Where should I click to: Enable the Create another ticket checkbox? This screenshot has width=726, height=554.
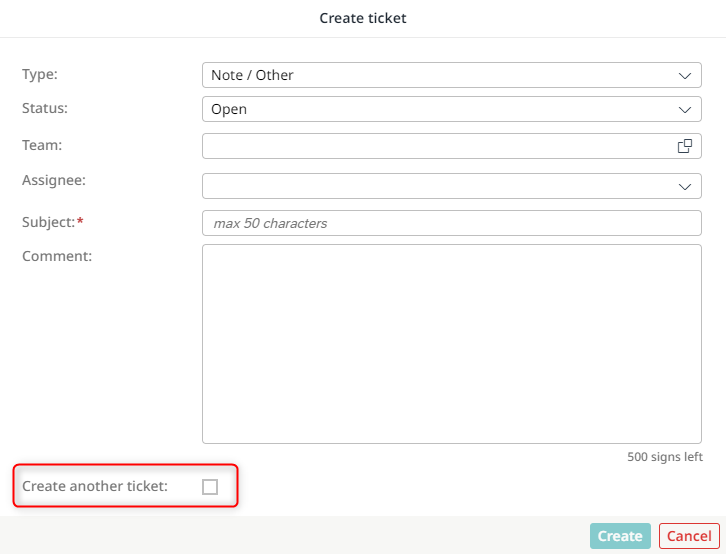[x=210, y=487]
